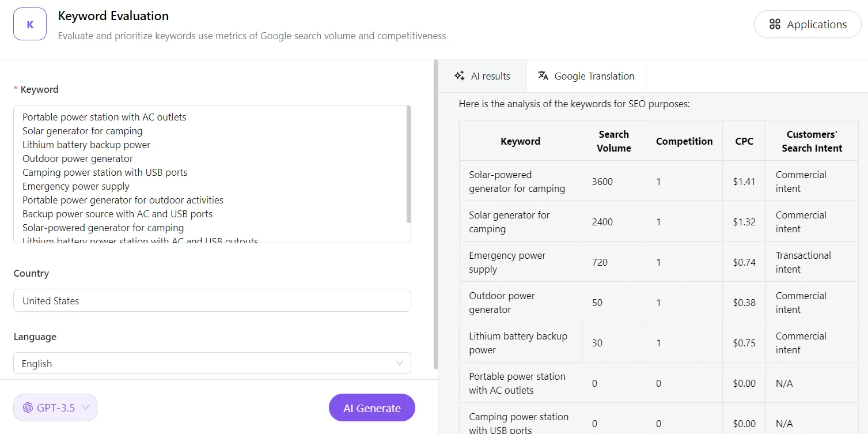The height and width of the screenshot is (434, 868).
Task: Click the Google Translation language icon
Action: click(543, 76)
